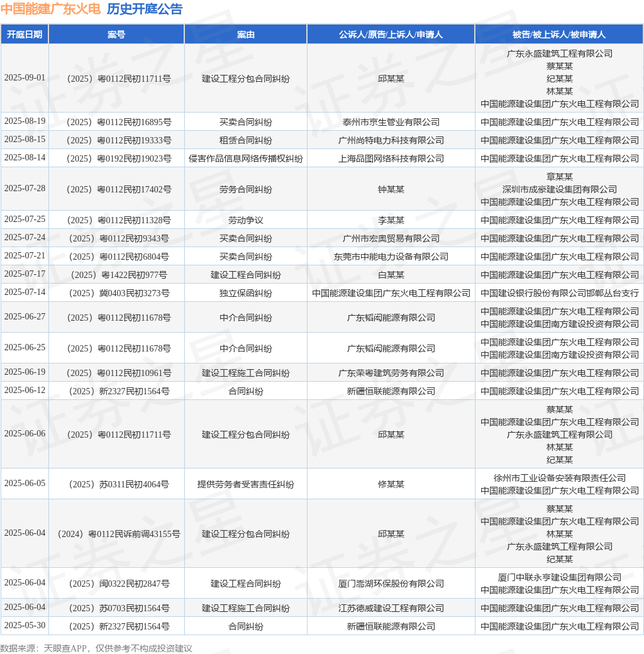Select the date 2025-06-06

25,434
